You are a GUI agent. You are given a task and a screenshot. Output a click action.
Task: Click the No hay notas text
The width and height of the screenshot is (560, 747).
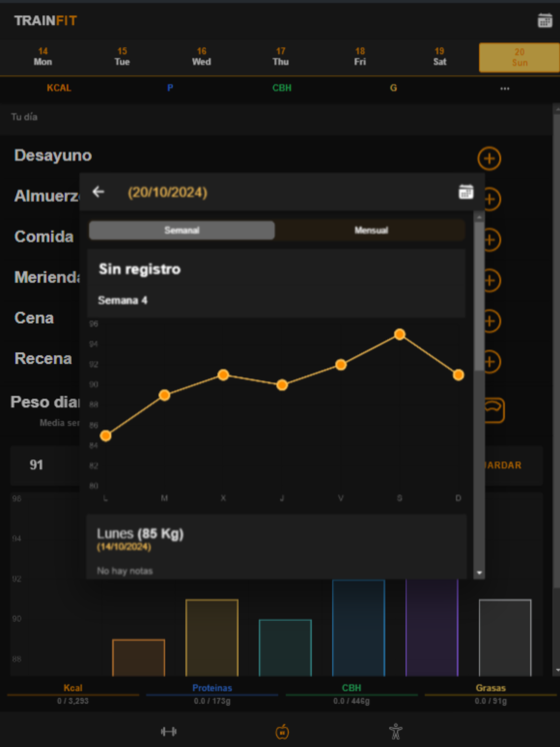[x=125, y=571]
